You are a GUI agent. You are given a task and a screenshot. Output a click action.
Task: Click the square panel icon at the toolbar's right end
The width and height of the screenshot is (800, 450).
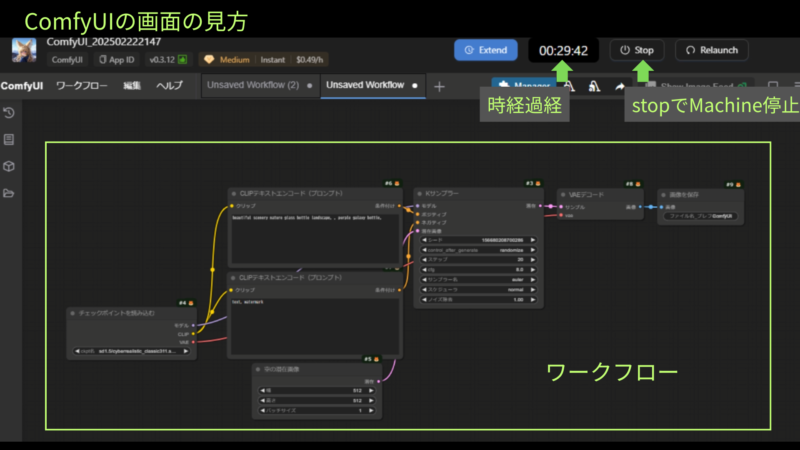773,86
